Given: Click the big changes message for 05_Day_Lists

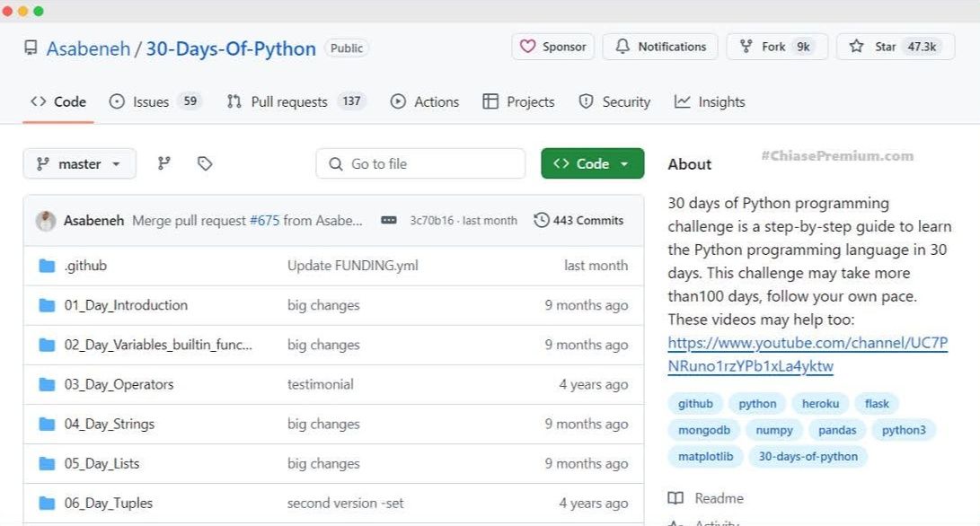Looking at the screenshot, I should pos(323,463).
